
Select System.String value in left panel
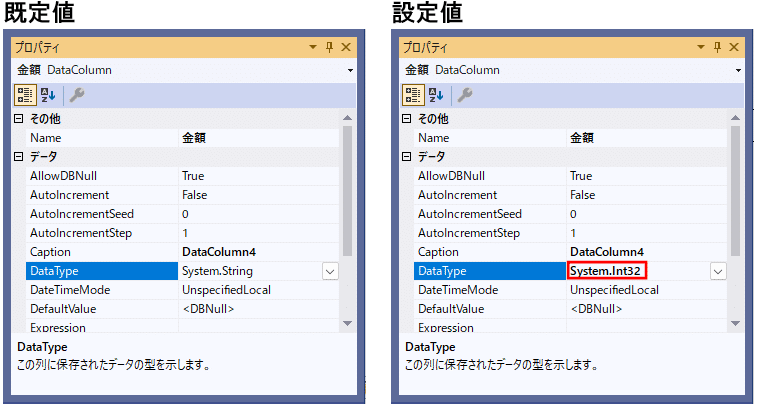click(x=217, y=271)
